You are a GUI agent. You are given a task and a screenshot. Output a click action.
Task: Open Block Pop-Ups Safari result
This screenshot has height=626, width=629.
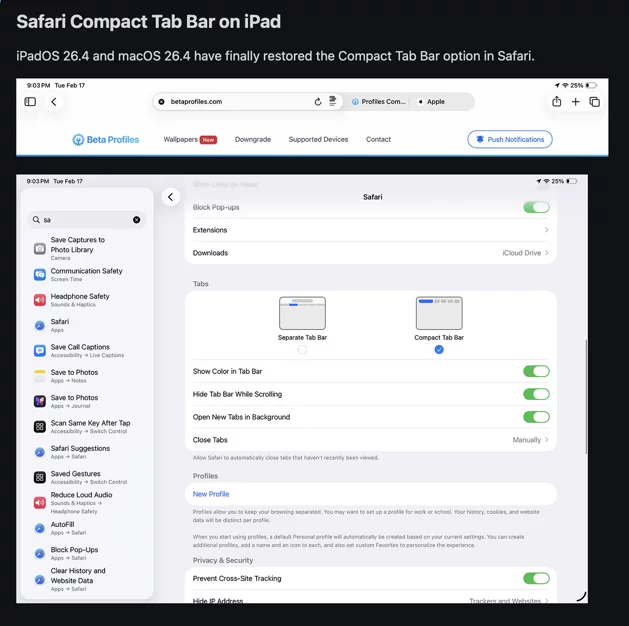87,553
